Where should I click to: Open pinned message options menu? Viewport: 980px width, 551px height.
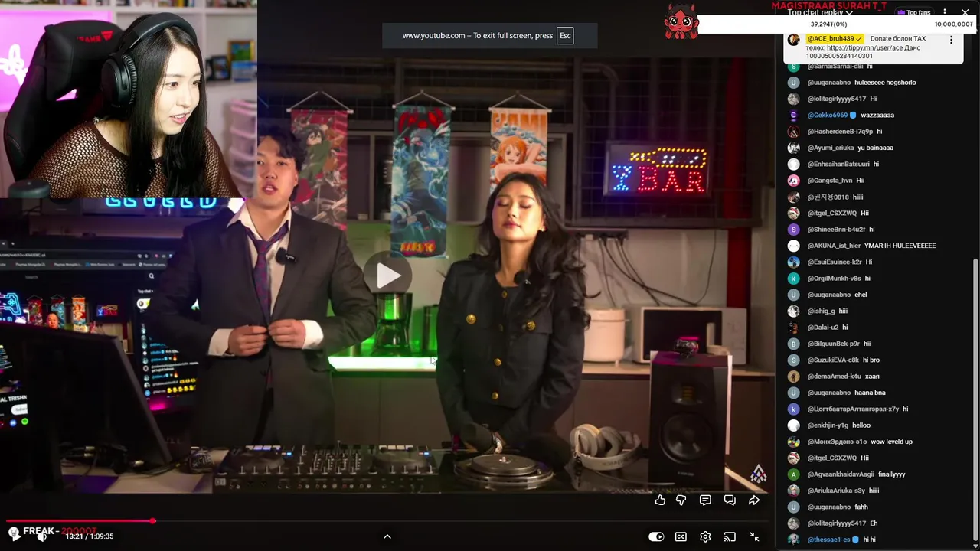952,40
